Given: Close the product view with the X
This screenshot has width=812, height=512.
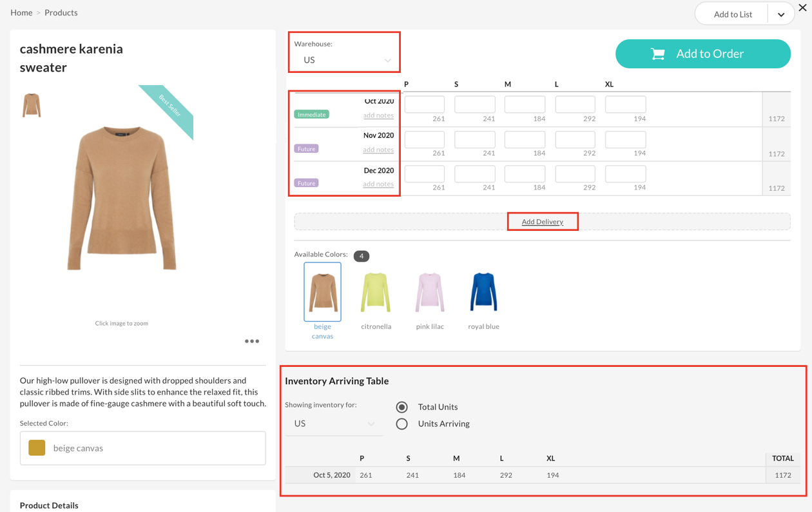Looking at the screenshot, I should [x=802, y=8].
